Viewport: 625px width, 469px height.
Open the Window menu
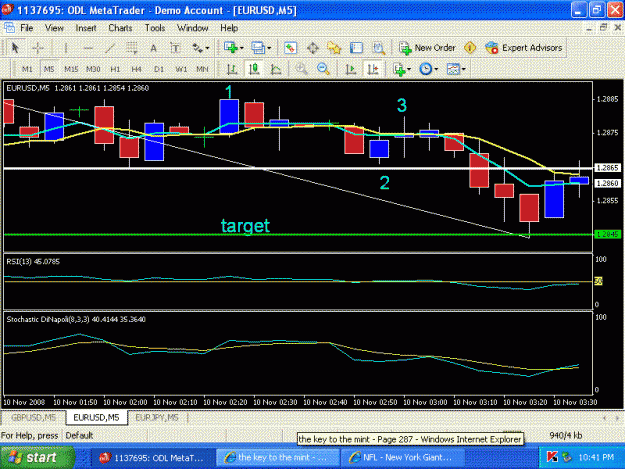(193, 28)
